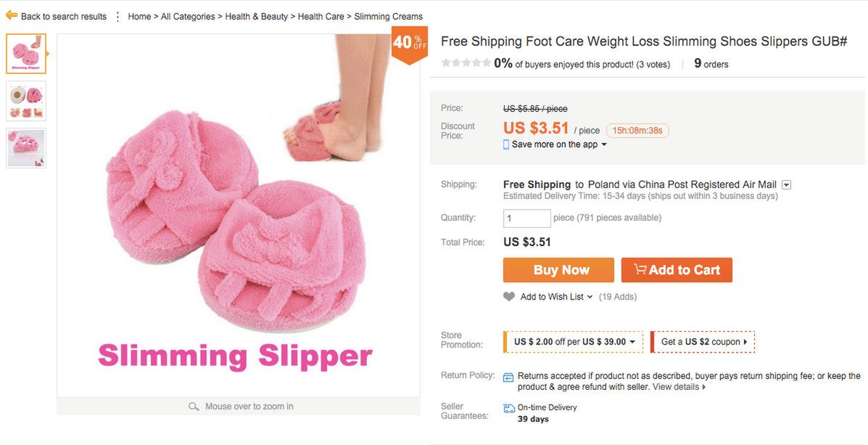Click the star rating icons

point(466,63)
